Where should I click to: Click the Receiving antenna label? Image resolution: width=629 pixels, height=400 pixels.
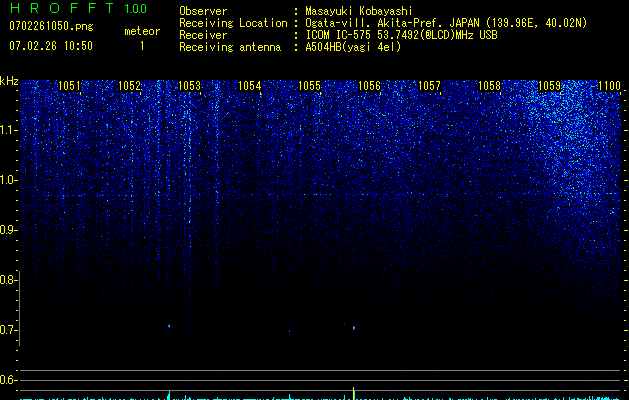pyautogui.click(x=230, y=47)
